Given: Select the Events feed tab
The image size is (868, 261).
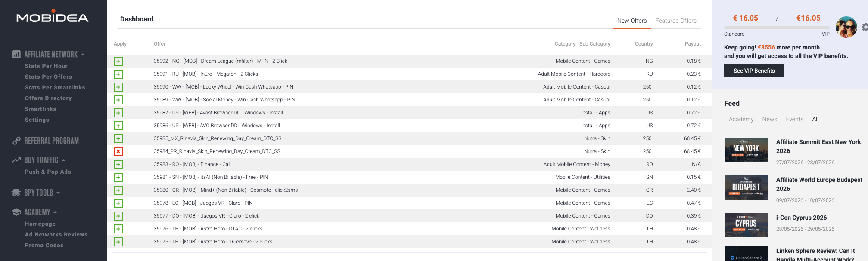Looking at the screenshot, I should (x=794, y=119).
